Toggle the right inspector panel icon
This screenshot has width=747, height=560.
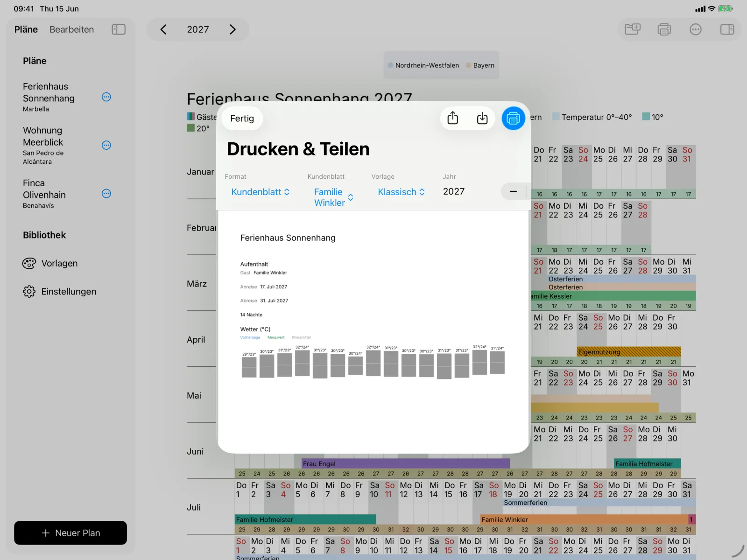[x=727, y=29]
